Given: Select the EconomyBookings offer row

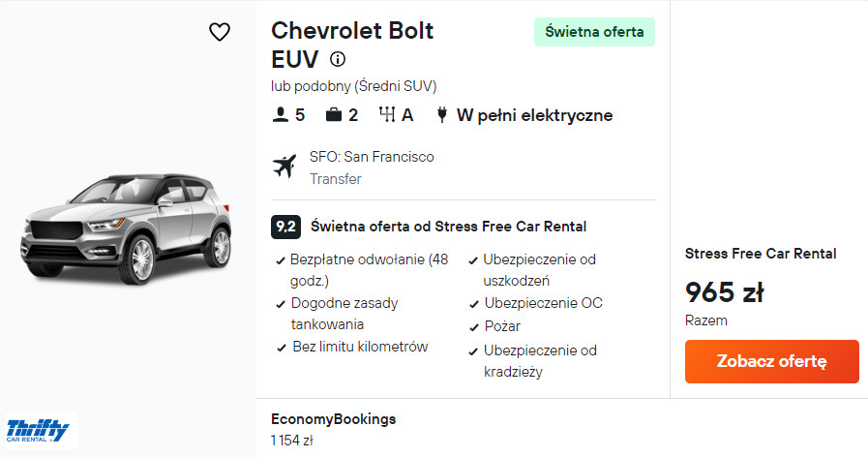Looking at the screenshot, I should pos(334,429).
